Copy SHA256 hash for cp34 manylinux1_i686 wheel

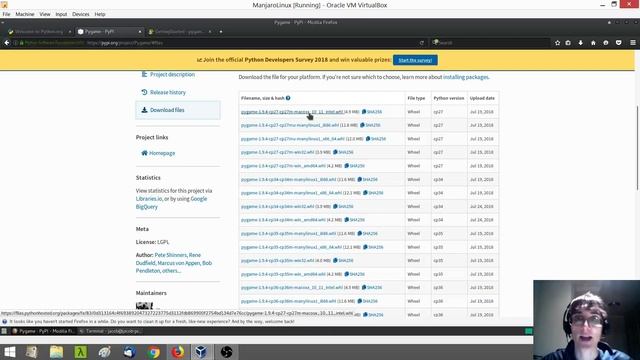click(x=367, y=179)
